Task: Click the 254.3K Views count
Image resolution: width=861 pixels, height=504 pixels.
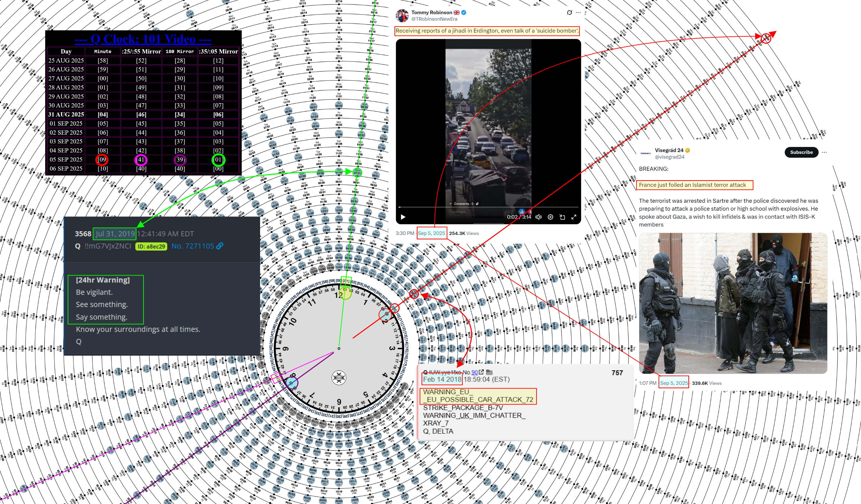Action: tap(464, 233)
